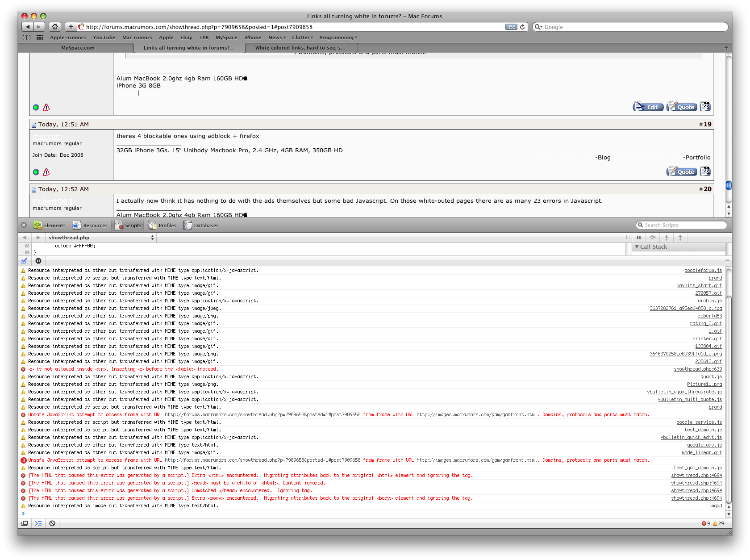Screen dimensions: 750x560
Task: Select Links all turning white tab
Action: pos(189,48)
